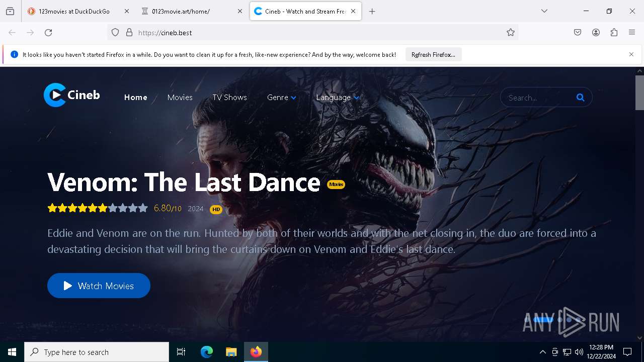Select the Home nav item
Viewport: 644px width, 362px height.
(x=136, y=98)
